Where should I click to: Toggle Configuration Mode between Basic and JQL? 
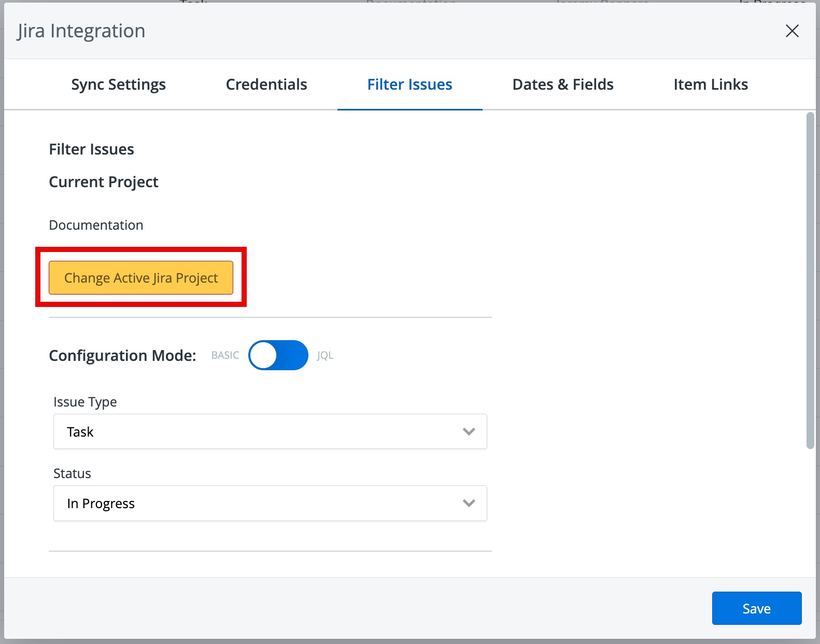pos(278,355)
